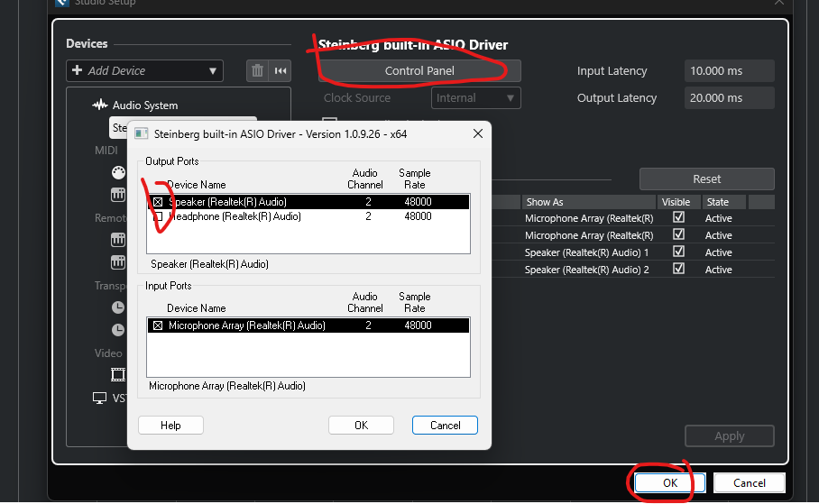Viewport: 819px width, 504px height.
Task: Toggle Visible checkbox of first Microphone Array row
Action: tap(678, 216)
